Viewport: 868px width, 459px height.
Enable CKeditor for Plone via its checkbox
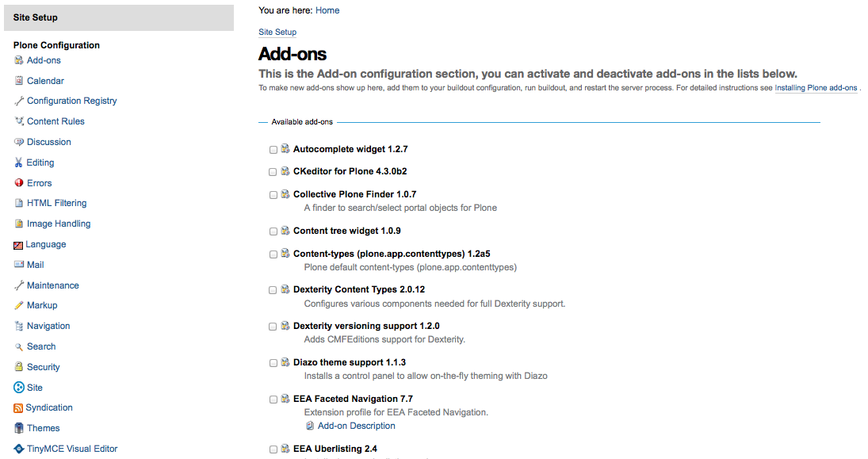point(273,171)
